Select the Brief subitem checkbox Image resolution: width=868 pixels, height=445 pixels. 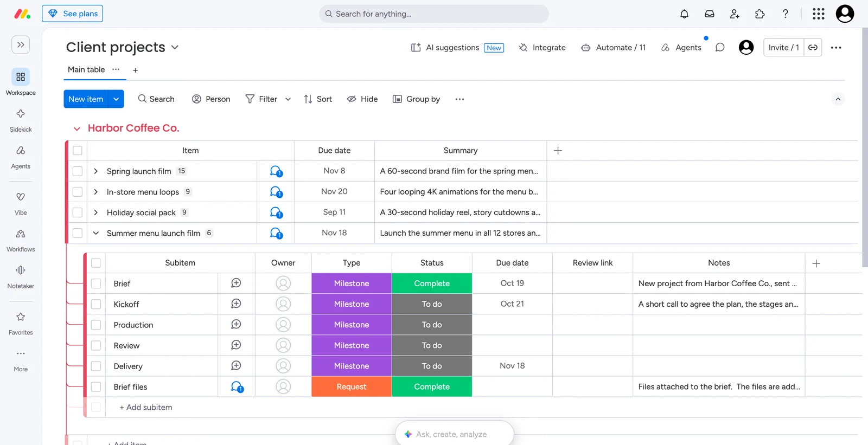click(x=96, y=283)
